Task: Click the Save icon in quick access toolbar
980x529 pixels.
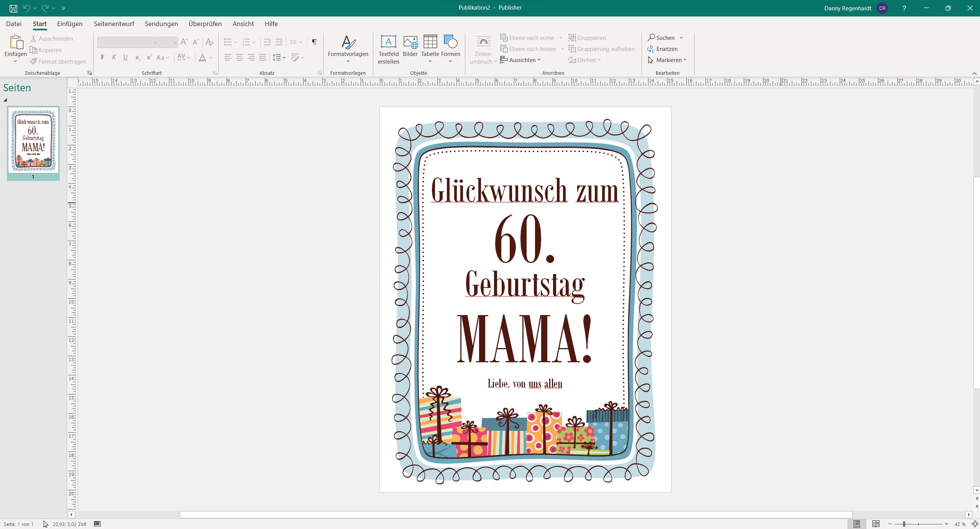Action: [x=13, y=8]
